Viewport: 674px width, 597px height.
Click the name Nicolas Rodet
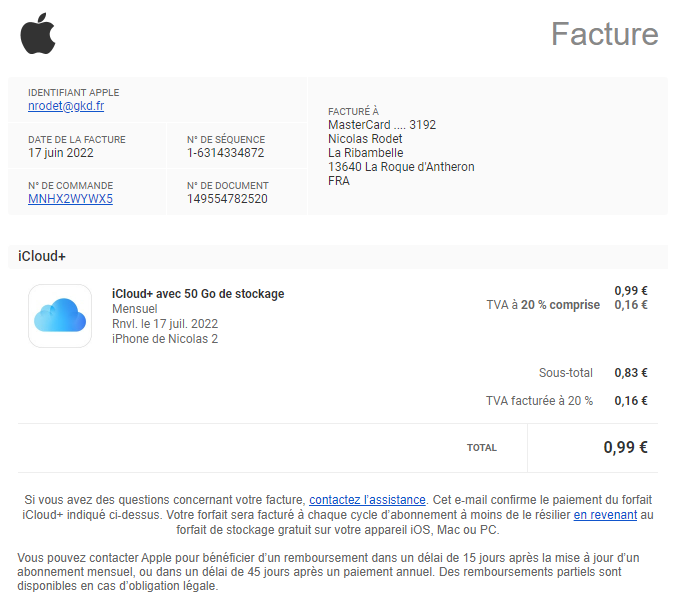pyautogui.click(x=365, y=139)
